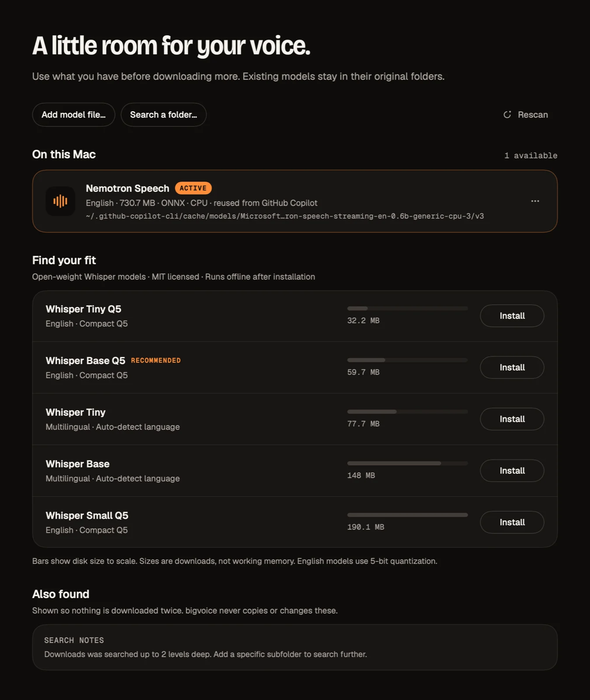Image resolution: width=590 pixels, height=700 pixels.
Task: Click the Whisper Small Q5 row title
Action: pos(87,515)
